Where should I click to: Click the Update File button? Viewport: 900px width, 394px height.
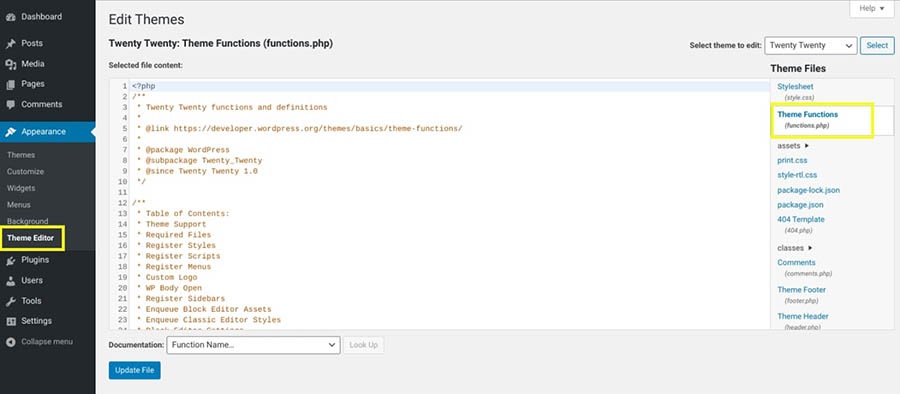point(135,370)
